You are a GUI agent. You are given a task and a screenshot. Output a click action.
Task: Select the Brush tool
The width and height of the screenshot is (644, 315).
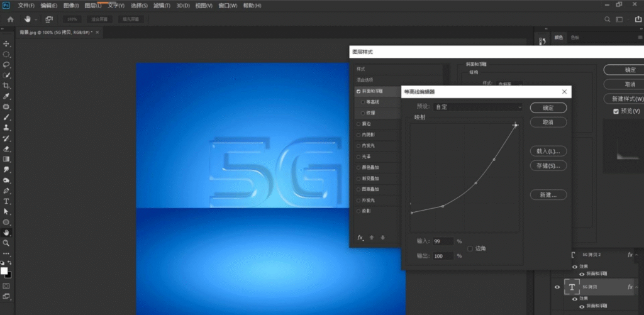(6, 117)
